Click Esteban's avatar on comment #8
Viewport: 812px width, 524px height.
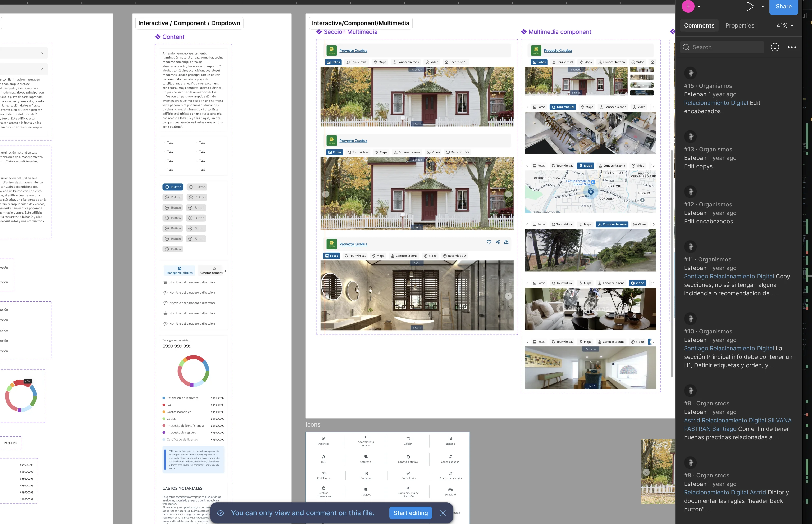(x=690, y=463)
